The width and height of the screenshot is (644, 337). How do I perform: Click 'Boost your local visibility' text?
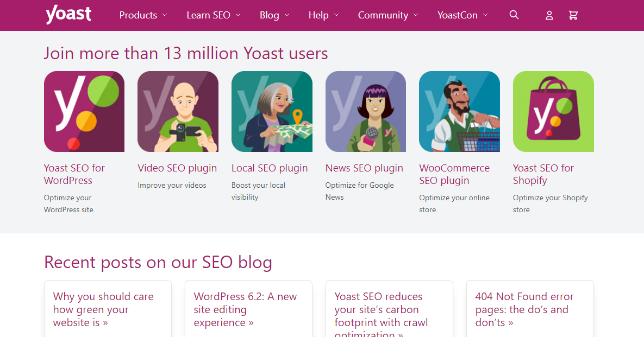click(x=258, y=191)
